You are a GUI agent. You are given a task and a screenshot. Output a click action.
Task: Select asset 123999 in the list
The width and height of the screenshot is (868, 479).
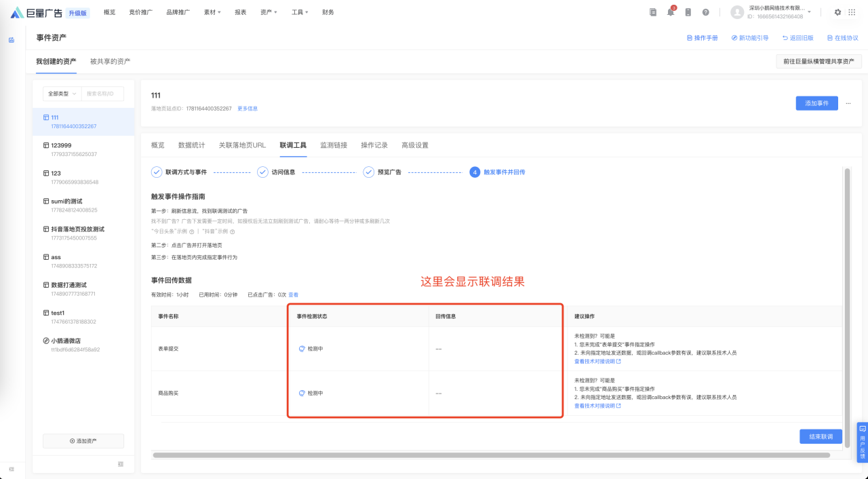pos(83,149)
